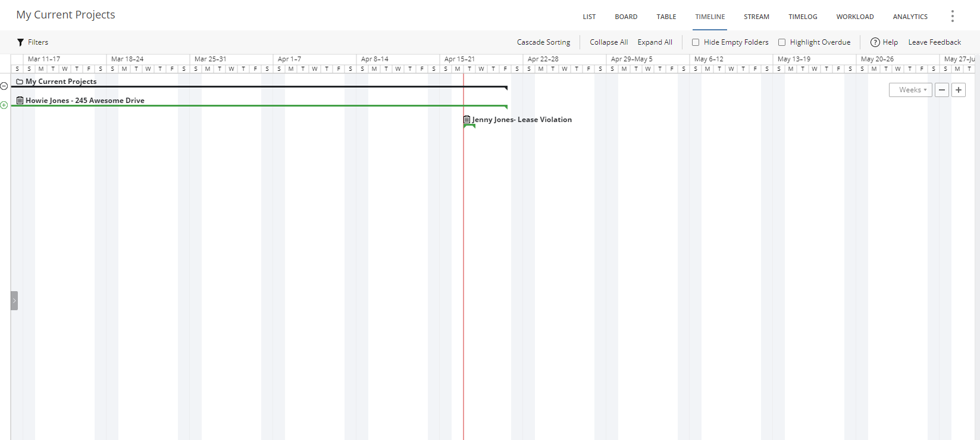Click the Howie Jones project document icon
Image resolution: width=980 pixels, height=440 pixels.
tap(20, 101)
